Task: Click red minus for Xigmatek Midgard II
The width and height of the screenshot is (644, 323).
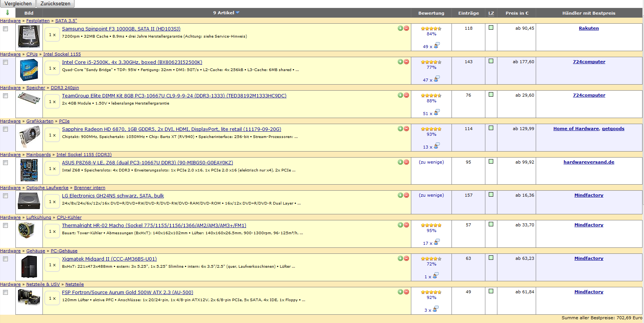Action: [x=406, y=258]
